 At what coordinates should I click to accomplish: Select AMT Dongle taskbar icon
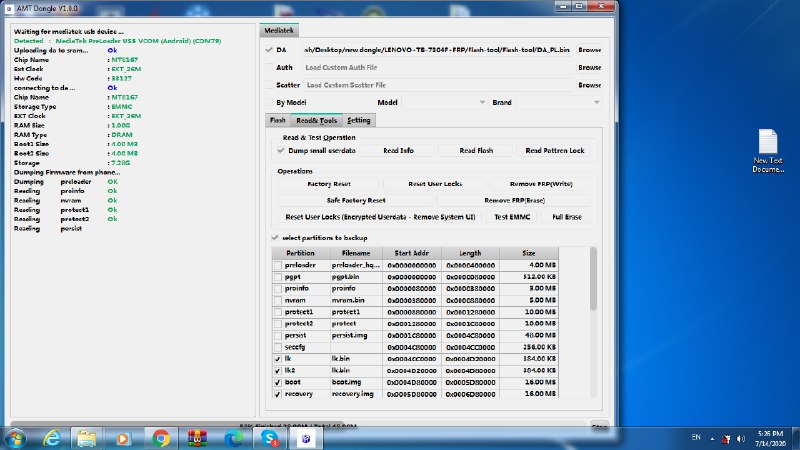pos(306,438)
